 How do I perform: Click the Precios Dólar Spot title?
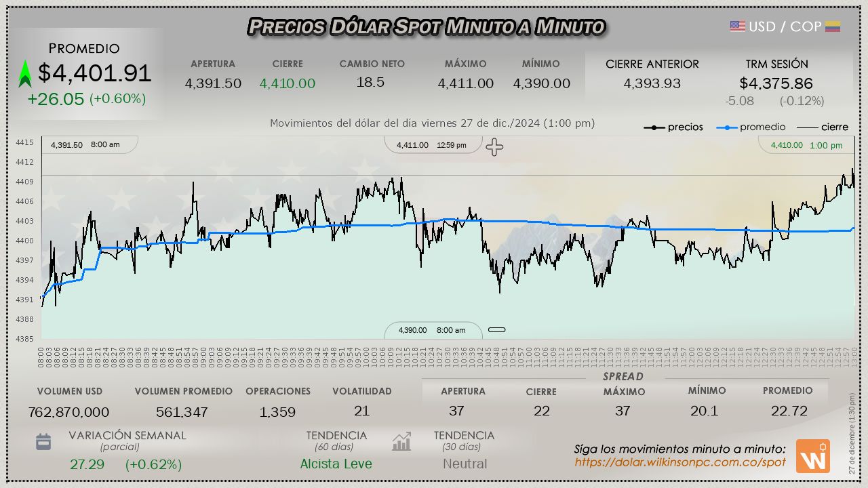426,26
